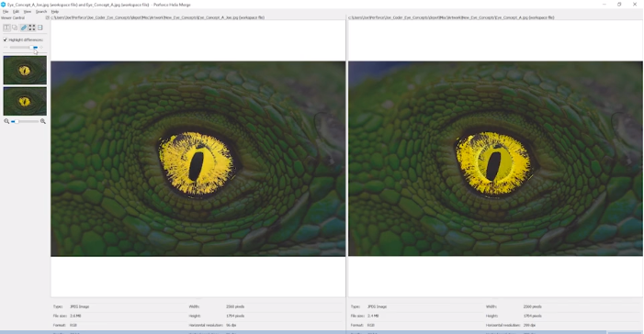This screenshot has width=644, height=334.
Task: Open the Search menu
Action: pos(41,12)
